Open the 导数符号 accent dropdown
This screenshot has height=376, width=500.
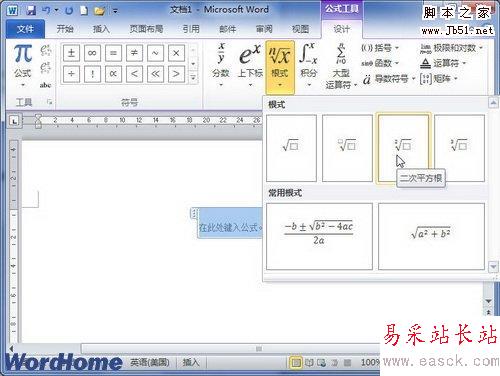tap(389, 79)
